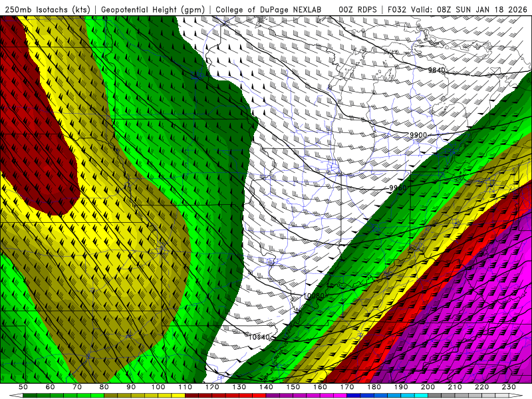Screen dimensions: 532x399
Task: Click the 'College of DuPage NEXLAB' label
Action: [269, 9]
